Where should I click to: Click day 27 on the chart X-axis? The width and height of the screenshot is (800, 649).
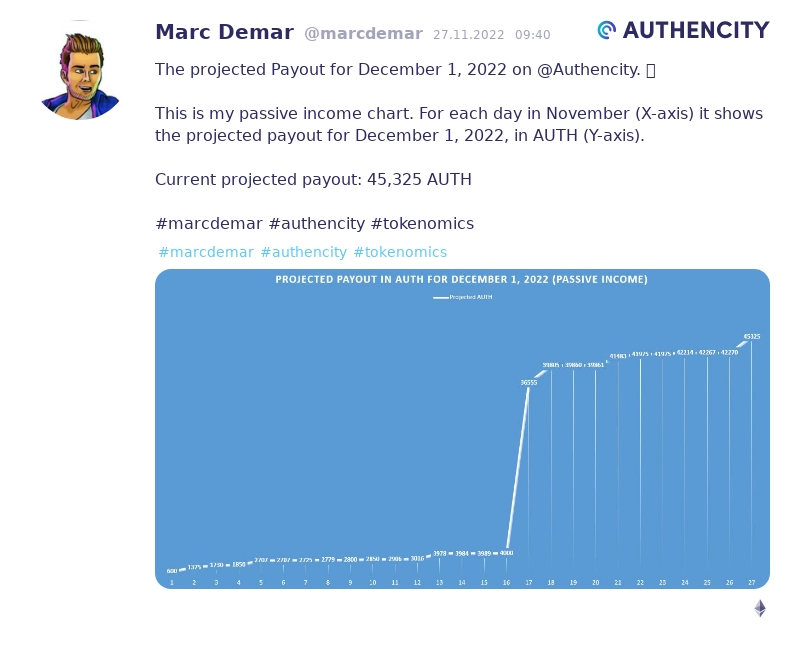click(x=752, y=582)
